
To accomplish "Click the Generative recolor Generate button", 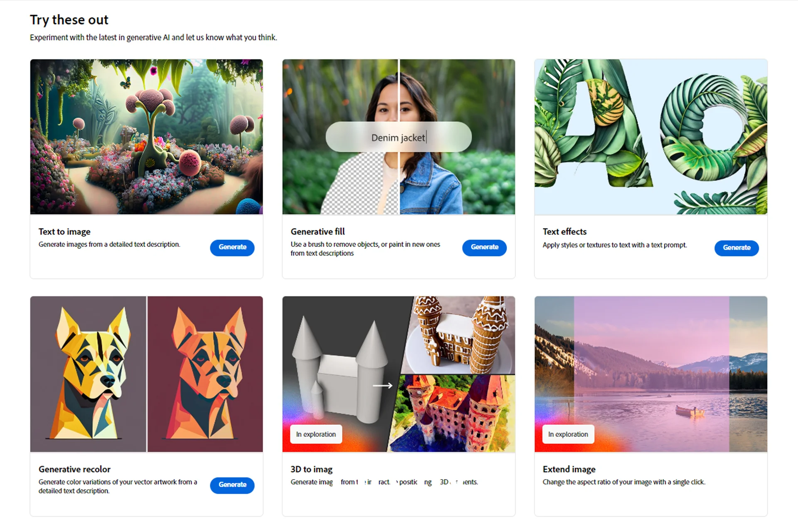I will pyautogui.click(x=233, y=484).
